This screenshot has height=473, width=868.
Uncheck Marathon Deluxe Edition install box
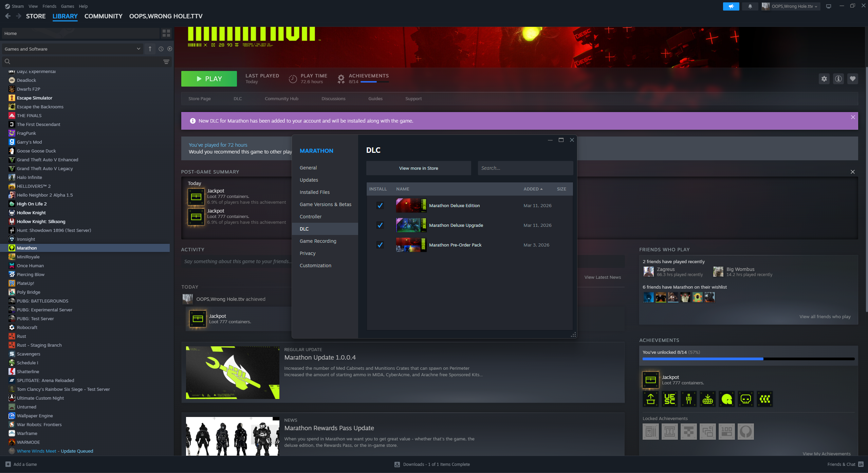point(380,205)
